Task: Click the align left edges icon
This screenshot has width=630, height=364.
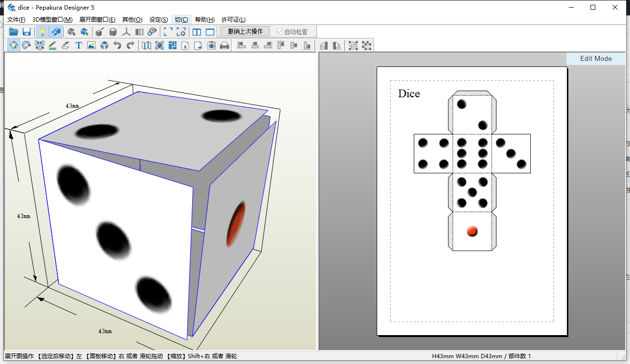Action: pyautogui.click(x=242, y=45)
